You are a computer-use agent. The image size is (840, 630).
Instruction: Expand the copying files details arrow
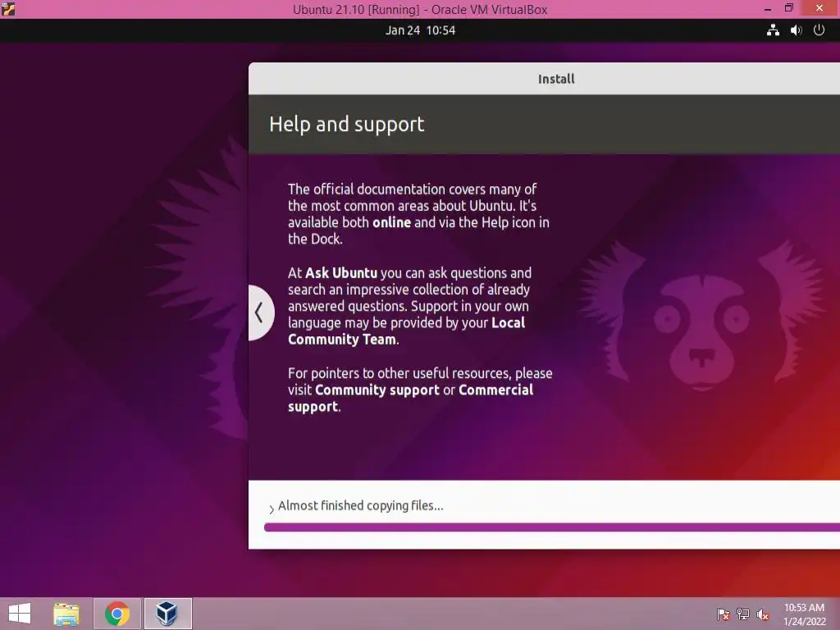[x=272, y=509]
